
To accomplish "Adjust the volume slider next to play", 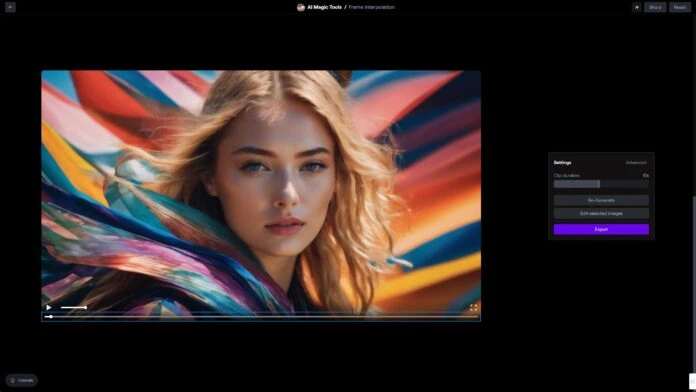I will (74, 307).
